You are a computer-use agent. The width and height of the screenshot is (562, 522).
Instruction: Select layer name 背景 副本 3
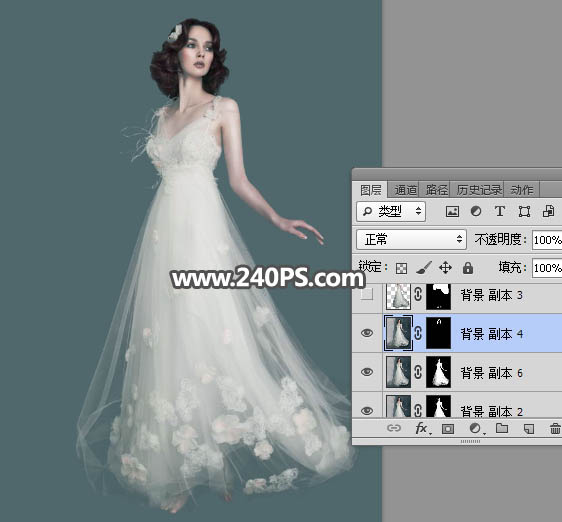491,295
